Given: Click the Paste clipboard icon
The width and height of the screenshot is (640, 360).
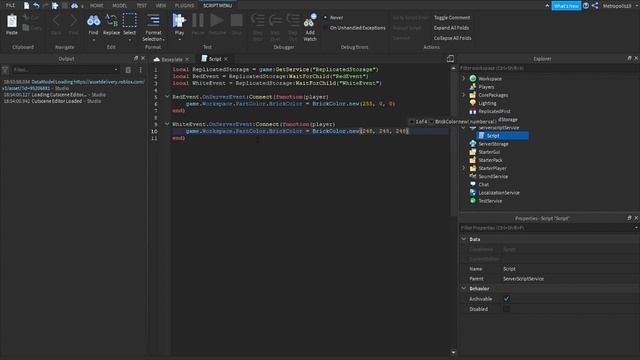Looking at the screenshot, I should click(12, 21).
